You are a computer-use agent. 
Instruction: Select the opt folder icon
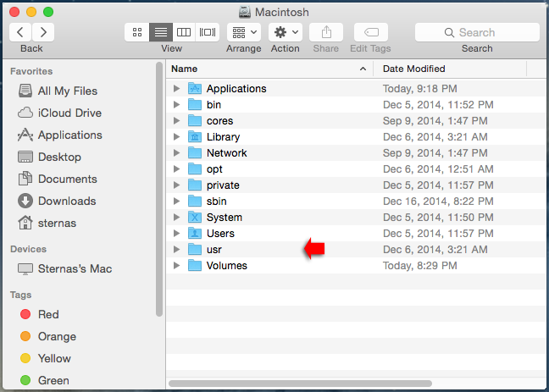coord(195,169)
